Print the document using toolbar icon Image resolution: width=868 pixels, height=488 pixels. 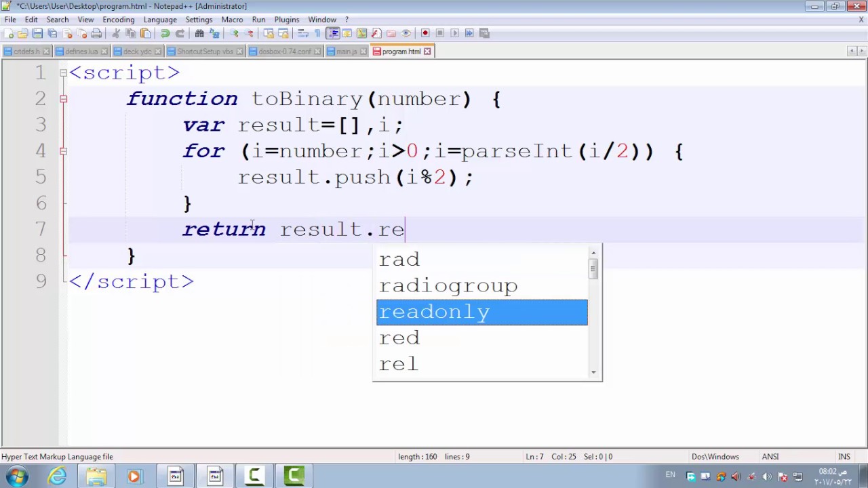pos(97,33)
